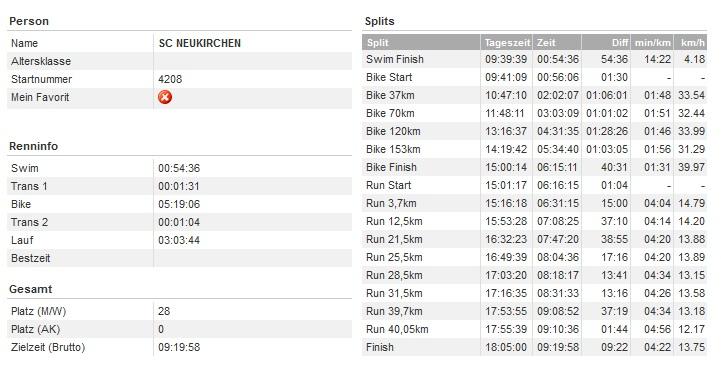Select the Bike Finish split row
The image size is (721, 368).
pyautogui.click(x=535, y=167)
